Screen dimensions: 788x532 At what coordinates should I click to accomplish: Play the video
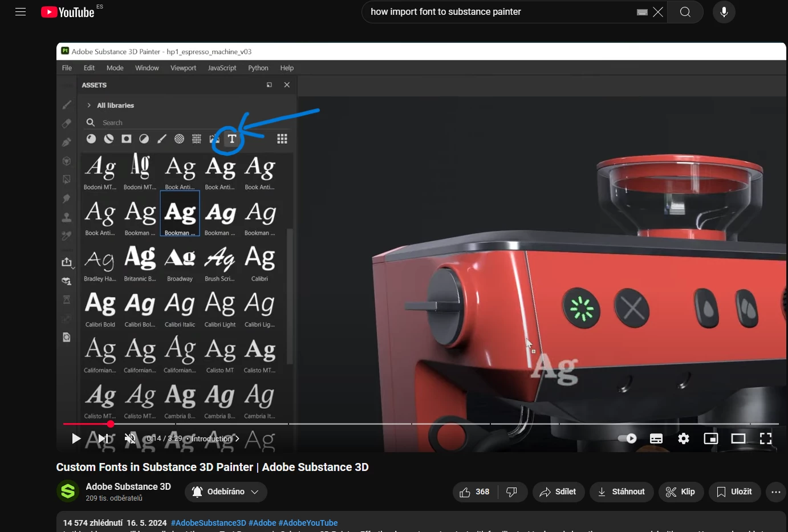(x=76, y=438)
